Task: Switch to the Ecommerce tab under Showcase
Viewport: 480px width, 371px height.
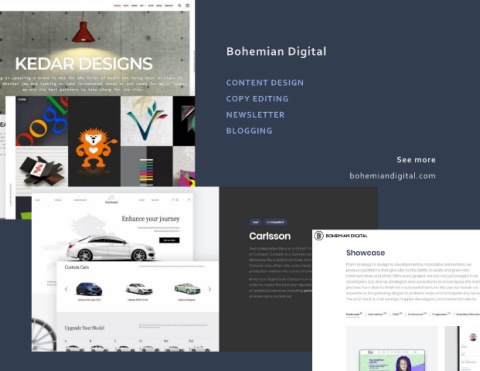Action: (417, 314)
